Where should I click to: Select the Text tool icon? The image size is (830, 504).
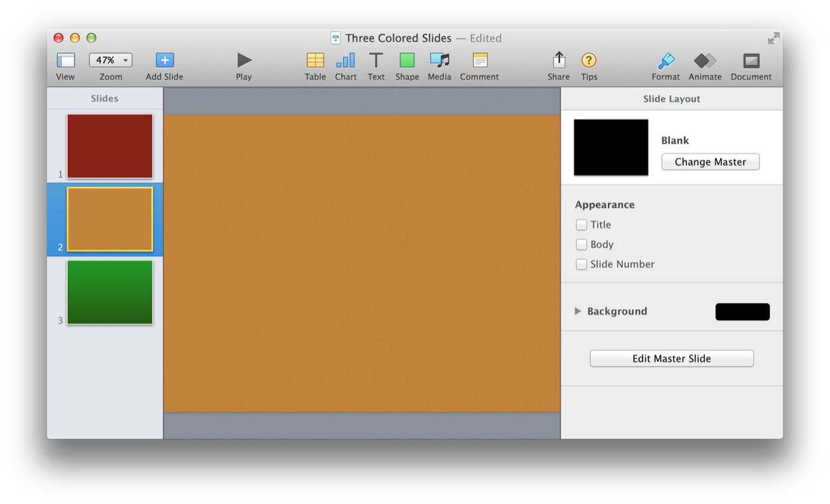376,61
